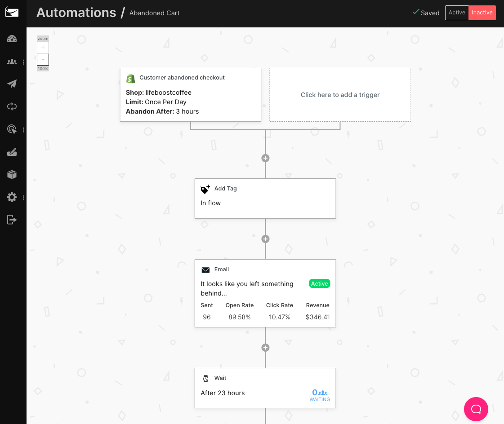504x424 pixels.
Task: Click the zoom out minus button
Action: (43, 59)
